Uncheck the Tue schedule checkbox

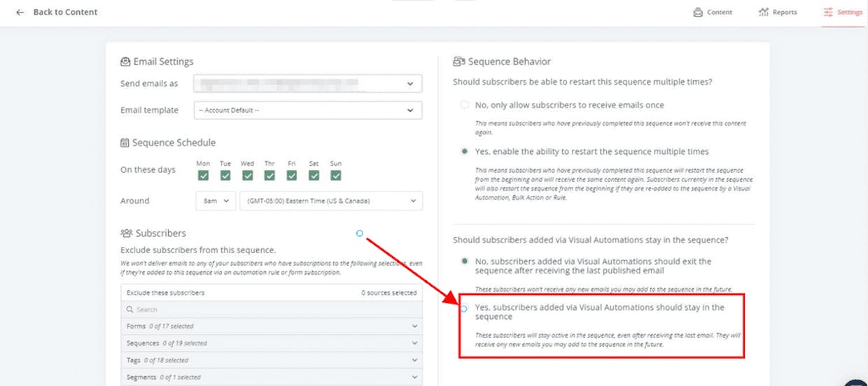pos(225,176)
